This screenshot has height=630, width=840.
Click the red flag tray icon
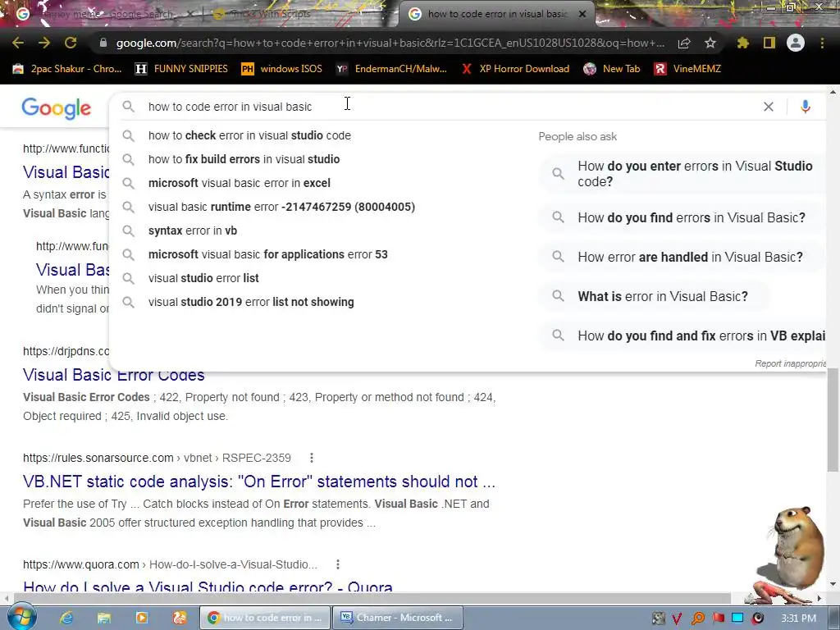pos(718,619)
